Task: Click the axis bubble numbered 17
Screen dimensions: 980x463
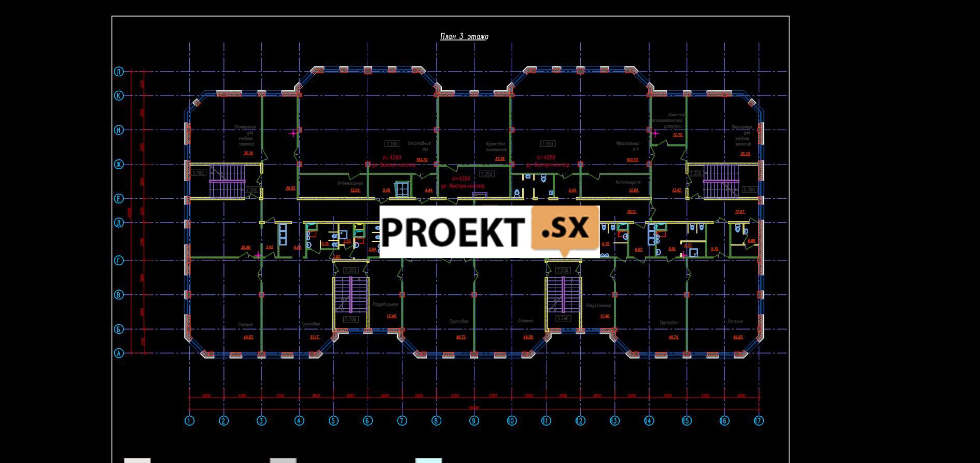Action: pyautogui.click(x=759, y=420)
